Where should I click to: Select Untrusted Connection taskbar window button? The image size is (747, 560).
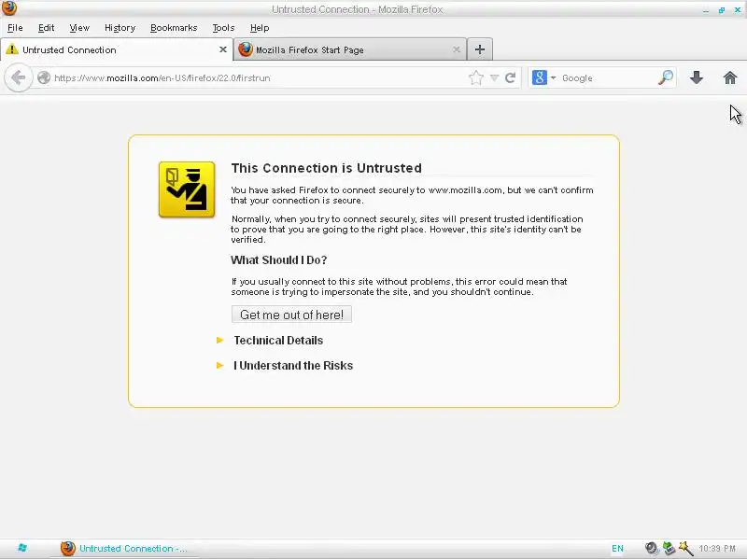click(124, 548)
